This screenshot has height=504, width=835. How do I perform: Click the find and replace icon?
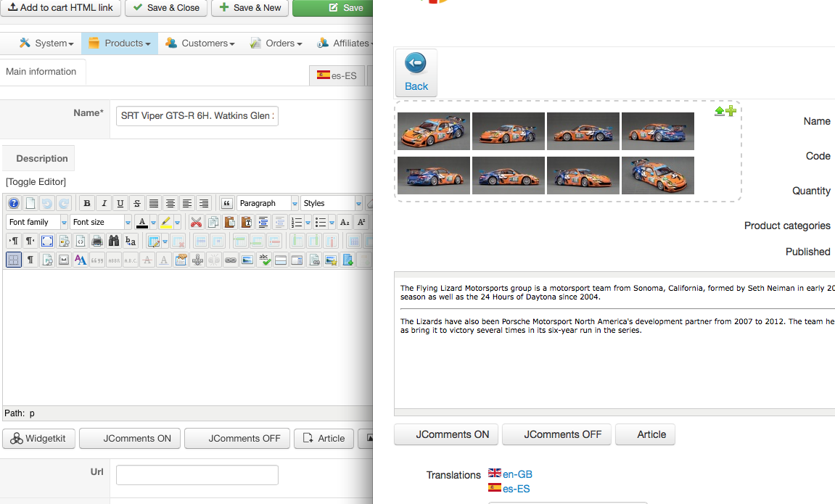click(131, 241)
